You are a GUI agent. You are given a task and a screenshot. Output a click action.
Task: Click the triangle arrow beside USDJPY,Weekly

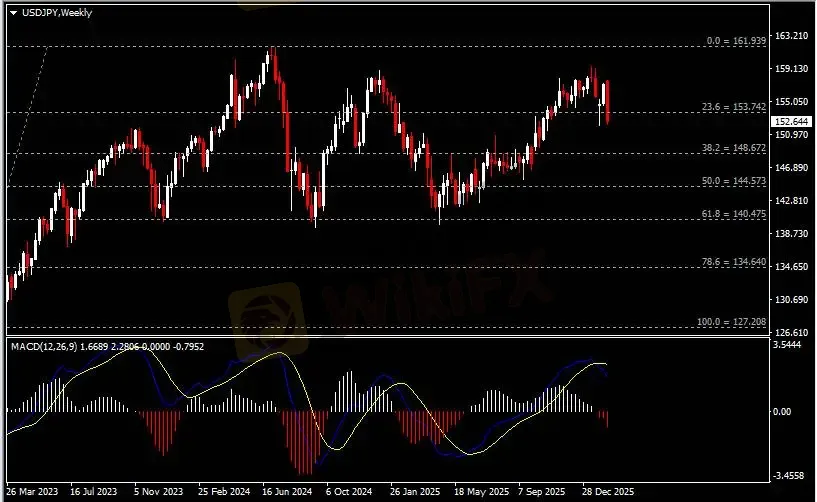(x=13, y=11)
